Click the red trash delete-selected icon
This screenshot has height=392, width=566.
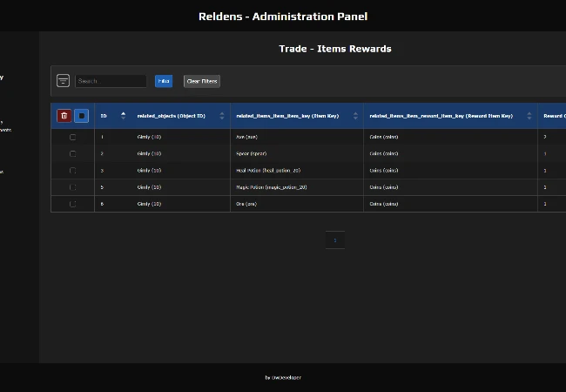click(64, 116)
